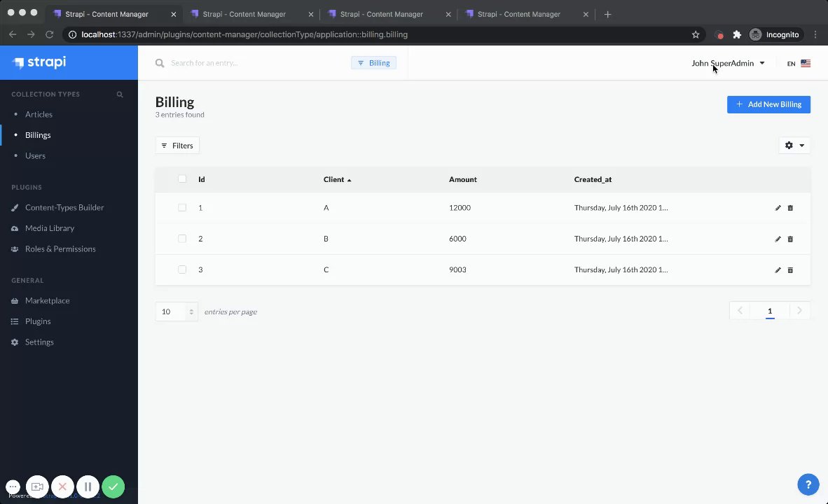
Task: Delete the row for client B
Action: (790, 239)
